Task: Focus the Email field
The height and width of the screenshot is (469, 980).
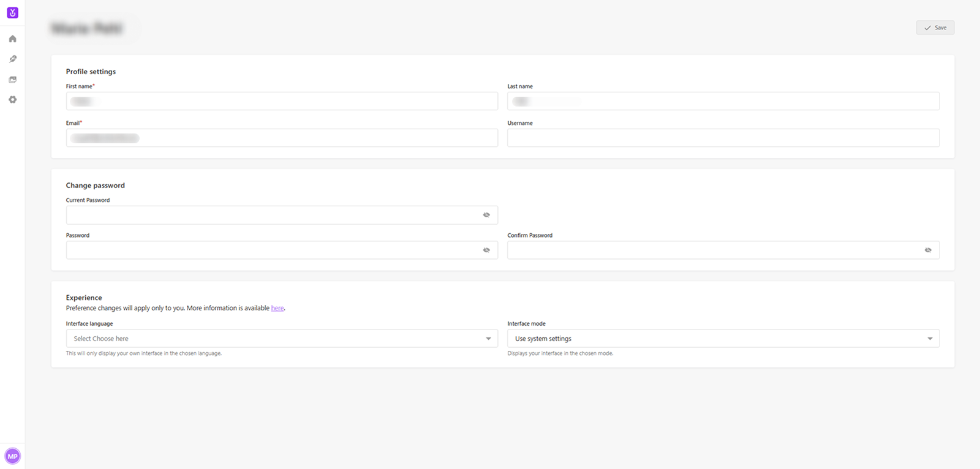Action: pyautogui.click(x=282, y=138)
